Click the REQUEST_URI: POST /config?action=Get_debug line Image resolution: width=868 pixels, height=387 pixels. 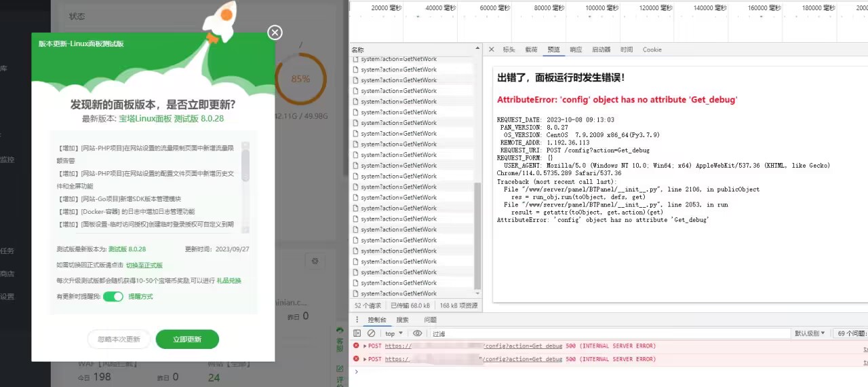tap(574, 150)
